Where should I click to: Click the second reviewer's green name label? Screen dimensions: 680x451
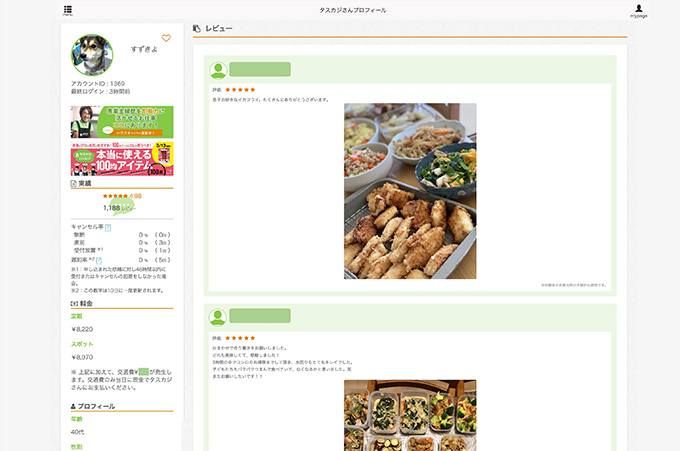tap(260, 317)
